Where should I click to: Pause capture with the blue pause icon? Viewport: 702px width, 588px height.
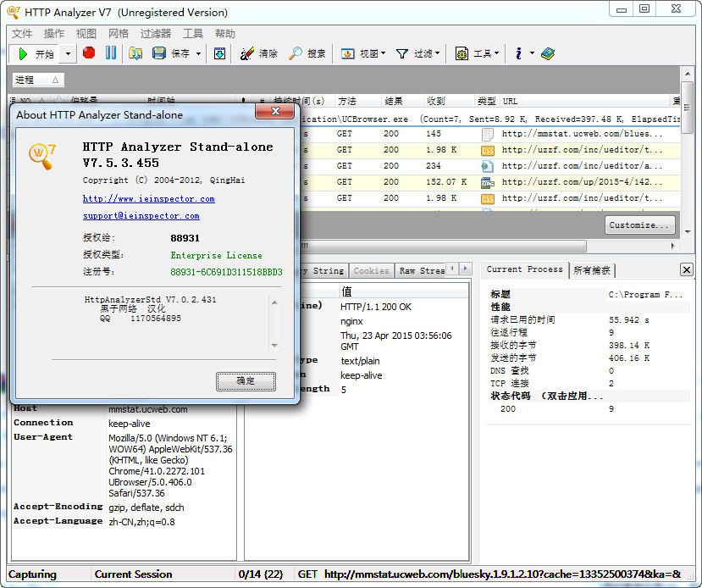point(111,53)
